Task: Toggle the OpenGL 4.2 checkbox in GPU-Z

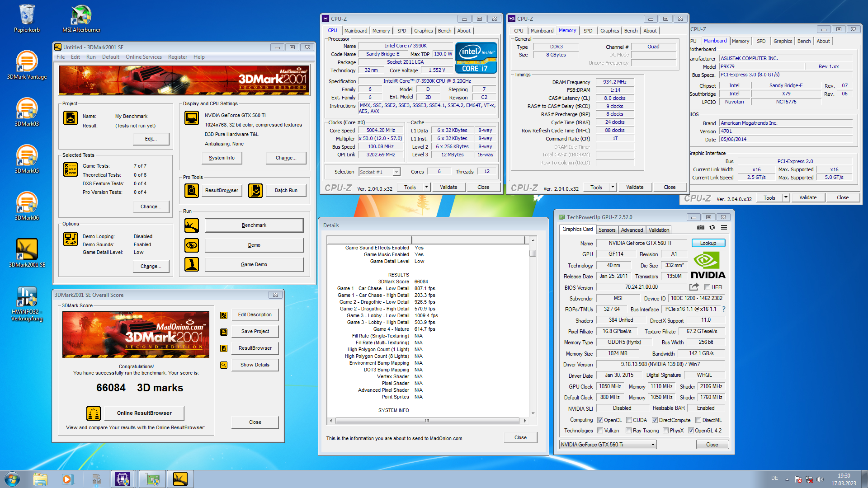Action: coord(691,431)
